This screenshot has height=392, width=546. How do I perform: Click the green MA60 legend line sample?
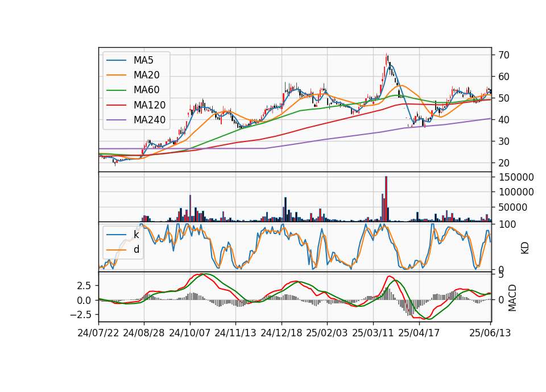(x=116, y=90)
